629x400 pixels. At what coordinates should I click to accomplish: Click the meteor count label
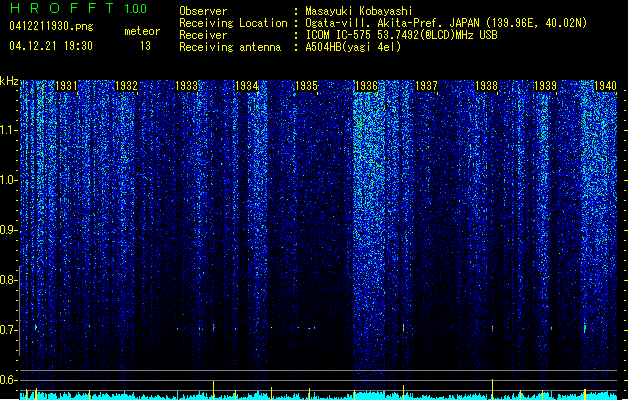[x=142, y=31]
